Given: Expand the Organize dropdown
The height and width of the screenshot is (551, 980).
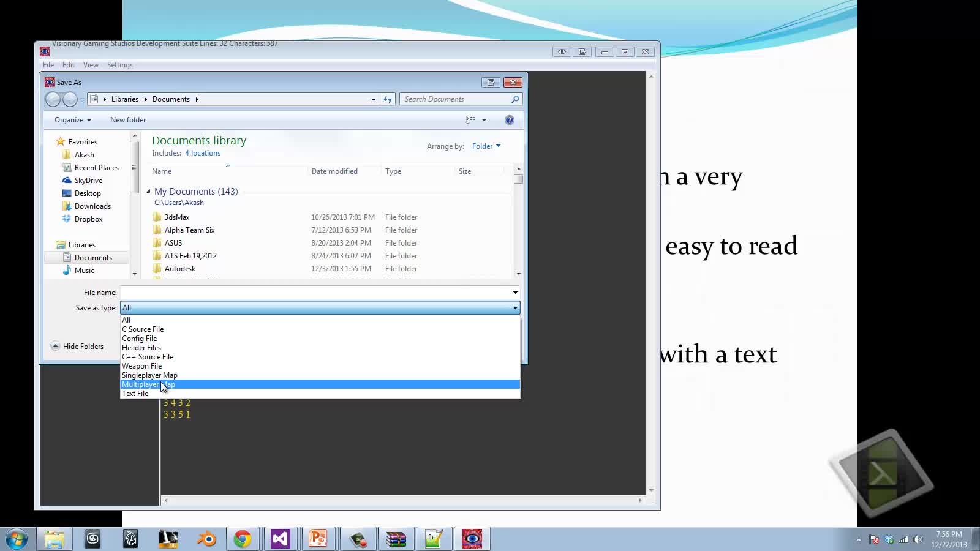Looking at the screenshot, I should (72, 120).
